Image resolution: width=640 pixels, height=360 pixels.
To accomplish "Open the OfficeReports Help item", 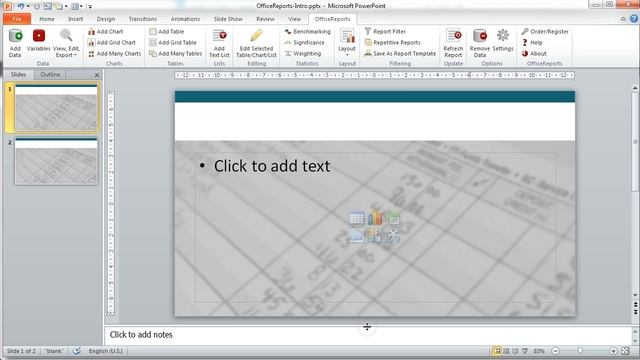I will coord(532,42).
